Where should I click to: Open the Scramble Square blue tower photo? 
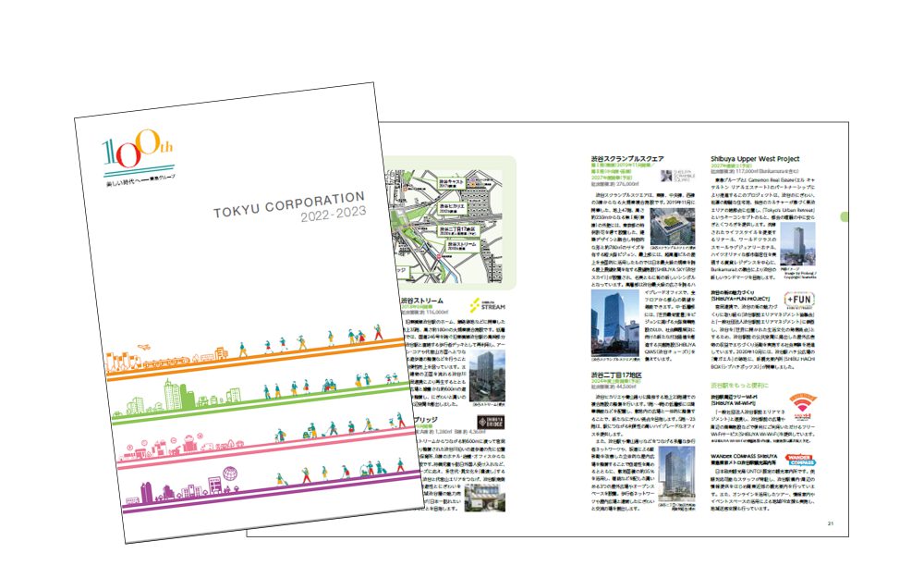pos(614,323)
